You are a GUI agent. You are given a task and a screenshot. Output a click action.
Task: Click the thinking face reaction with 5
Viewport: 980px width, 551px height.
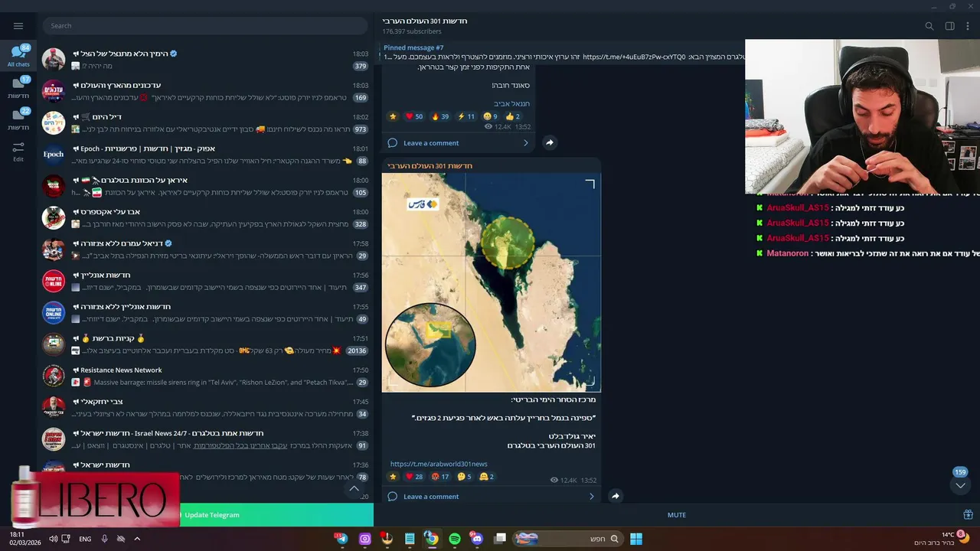[464, 476]
